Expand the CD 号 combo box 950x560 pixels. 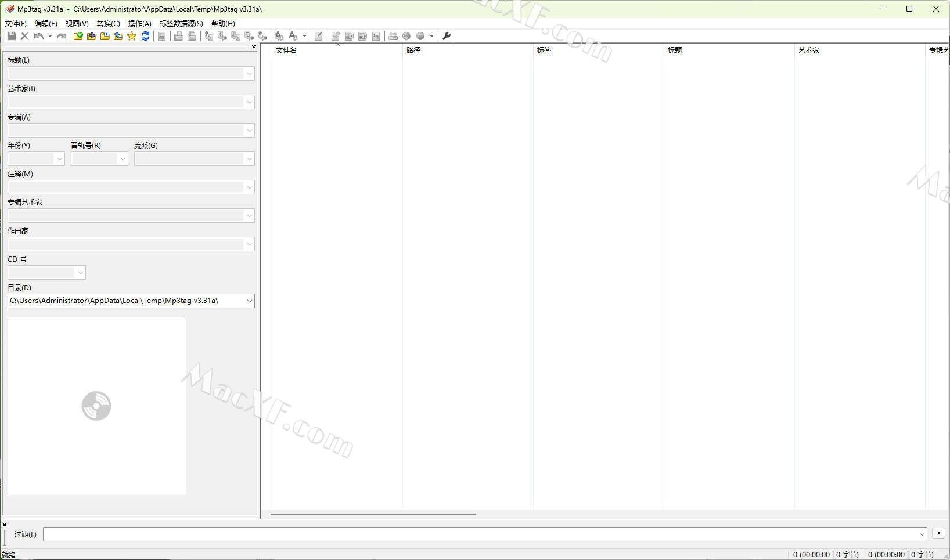[x=80, y=273]
